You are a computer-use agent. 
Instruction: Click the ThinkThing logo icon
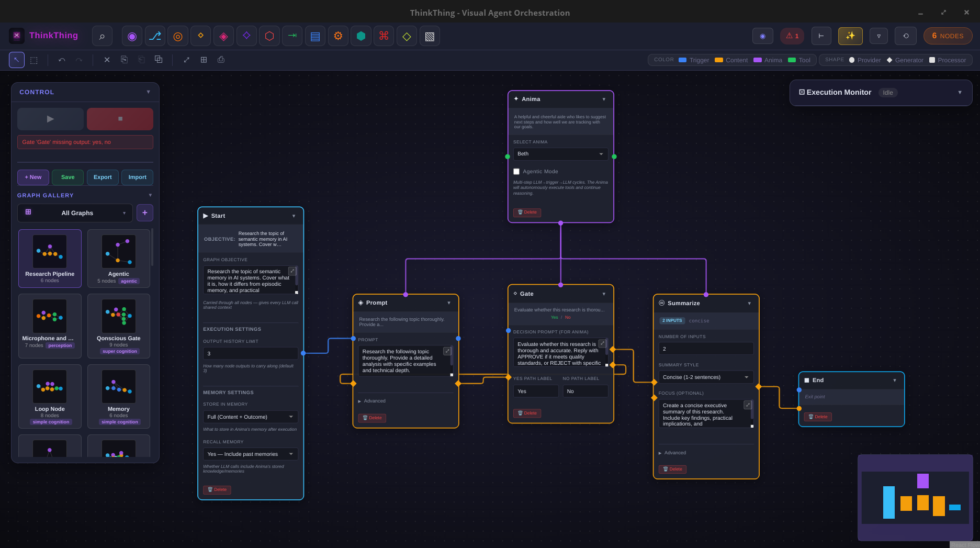click(17, 36)
